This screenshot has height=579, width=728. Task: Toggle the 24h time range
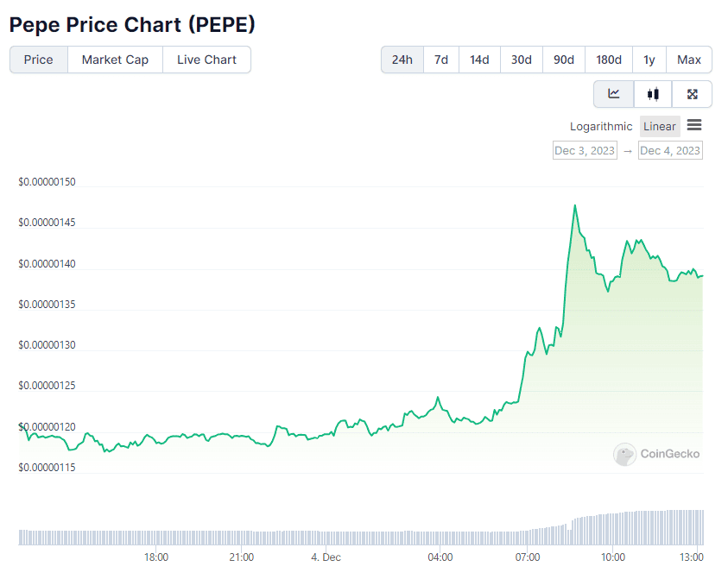pos(402,60)
